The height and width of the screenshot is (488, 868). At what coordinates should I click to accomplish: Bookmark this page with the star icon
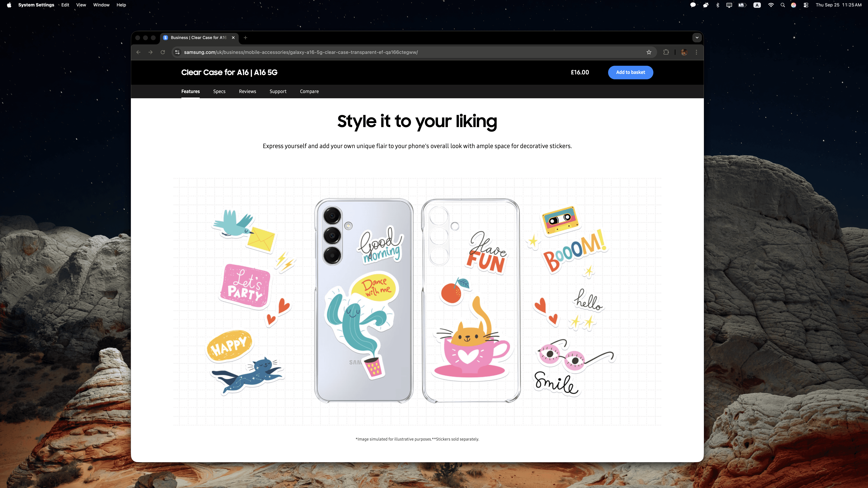coord(649,52)
